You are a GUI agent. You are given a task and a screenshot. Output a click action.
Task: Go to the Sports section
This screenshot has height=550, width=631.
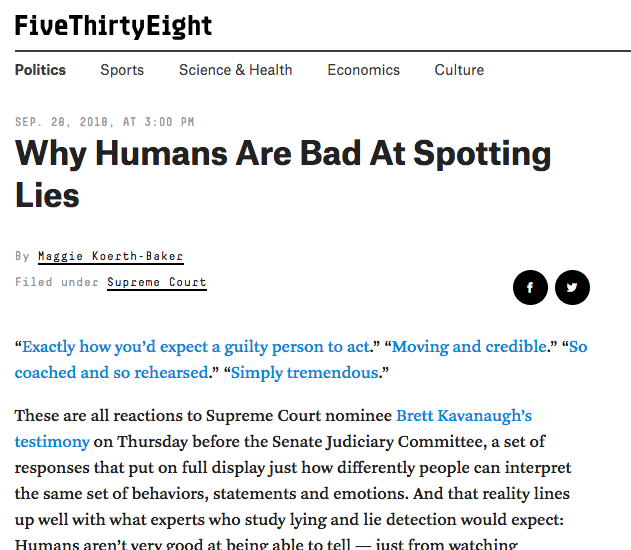pyautogui.click(x=122, y=70)
